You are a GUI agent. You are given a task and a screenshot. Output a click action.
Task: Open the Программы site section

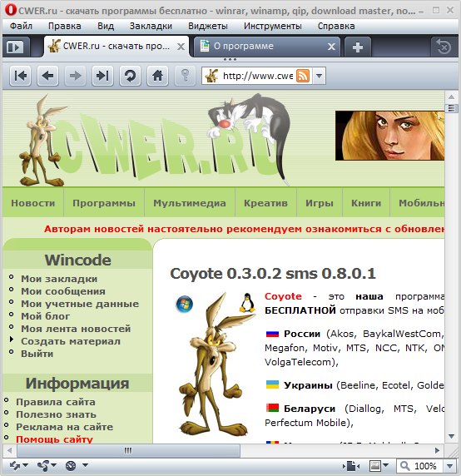click(x=104, y=203)
